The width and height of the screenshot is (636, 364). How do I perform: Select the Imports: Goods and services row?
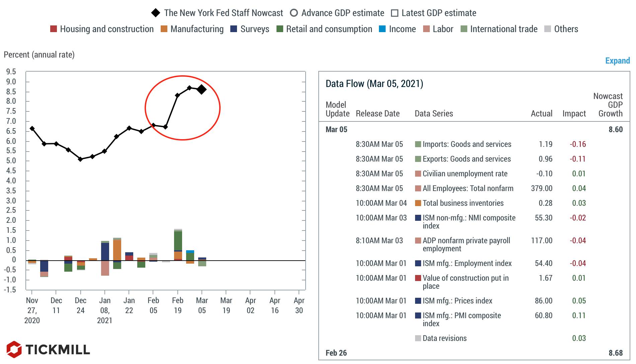click(467, 144)
